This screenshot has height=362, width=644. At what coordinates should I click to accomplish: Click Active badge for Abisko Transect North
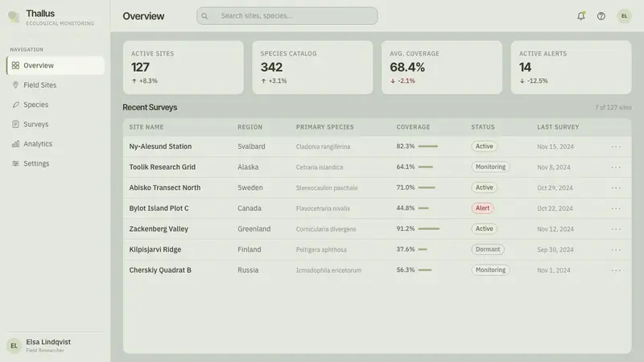[485, 187]
